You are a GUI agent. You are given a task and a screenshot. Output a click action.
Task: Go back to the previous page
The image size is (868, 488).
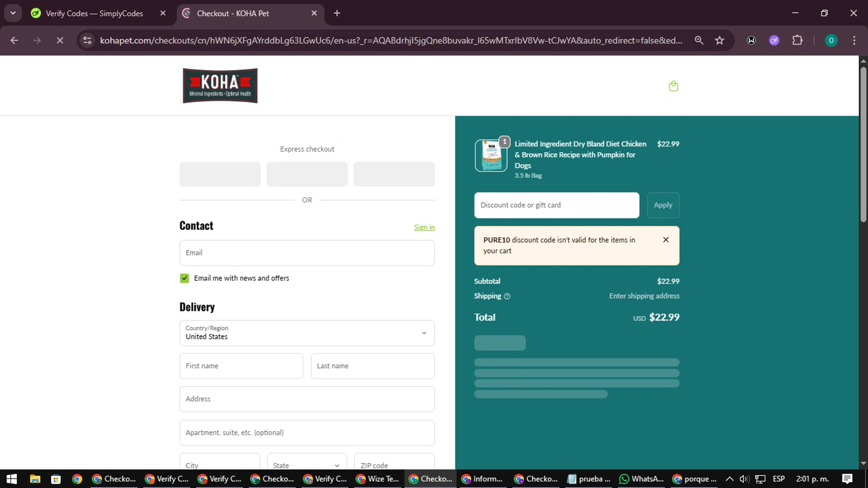14,41
